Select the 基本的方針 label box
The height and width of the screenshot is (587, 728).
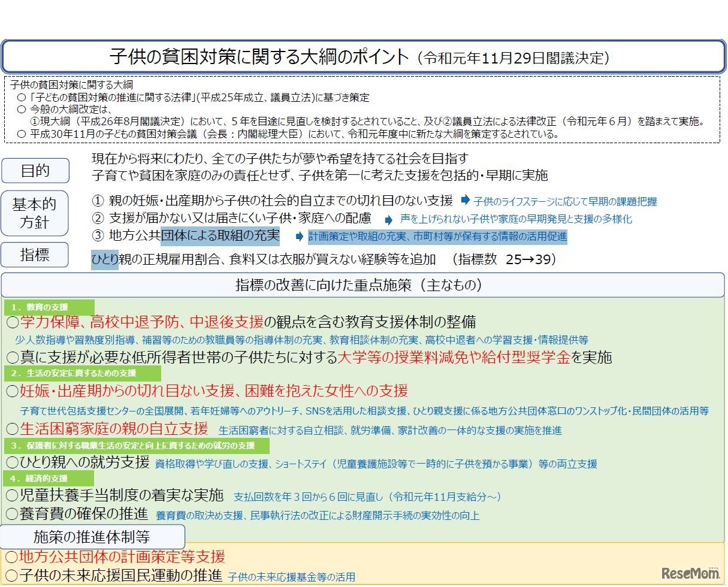pyautogui.click(x=35, y=213)
